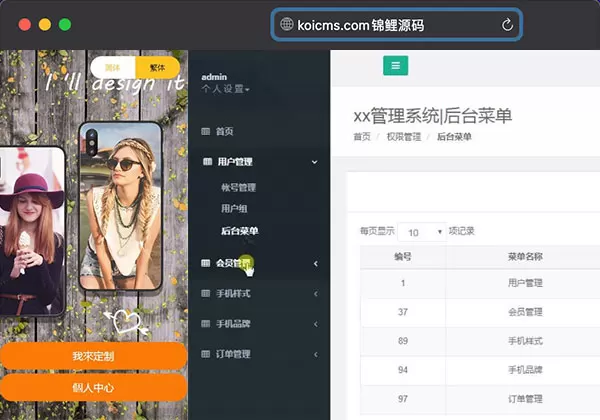Click 订单管理 cell in the table
This screenshot has width=600, height=420.
click(x=525, y=399)
